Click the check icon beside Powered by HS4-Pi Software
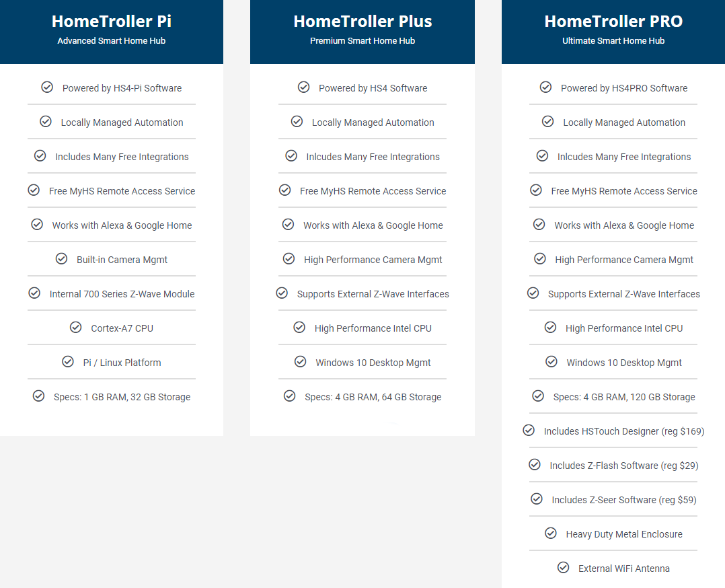 click(47, 87)
